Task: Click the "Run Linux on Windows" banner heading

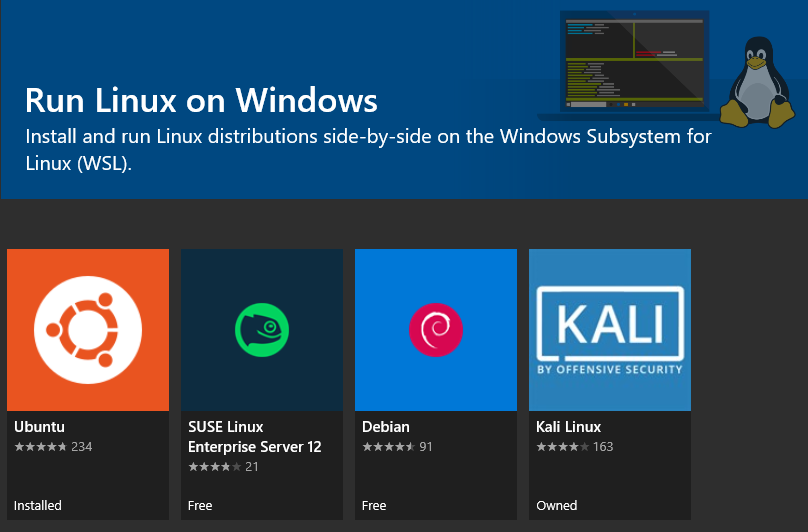Action: point(201,100)
